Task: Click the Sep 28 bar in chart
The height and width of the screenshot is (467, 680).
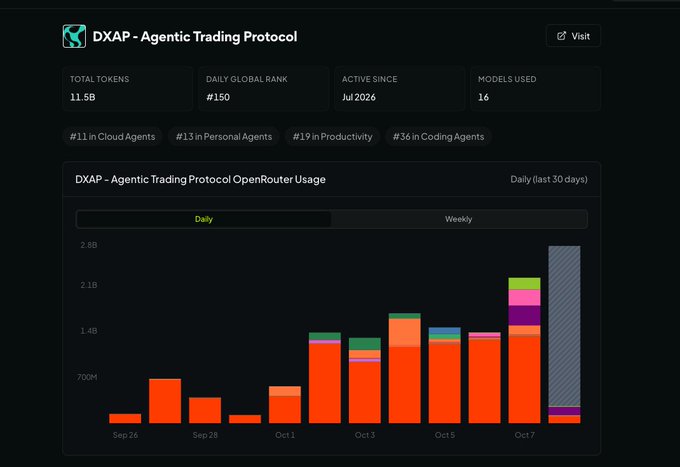Action: click(205, 410)
